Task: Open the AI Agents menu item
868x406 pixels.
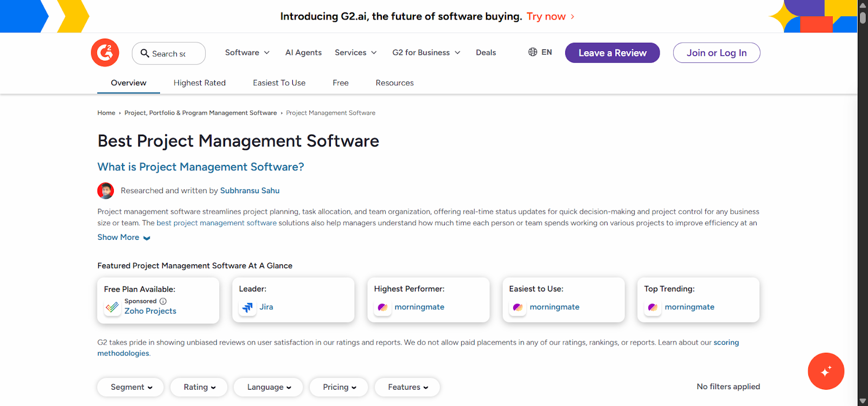Action: pyautogui.click(x=303, y=53)
